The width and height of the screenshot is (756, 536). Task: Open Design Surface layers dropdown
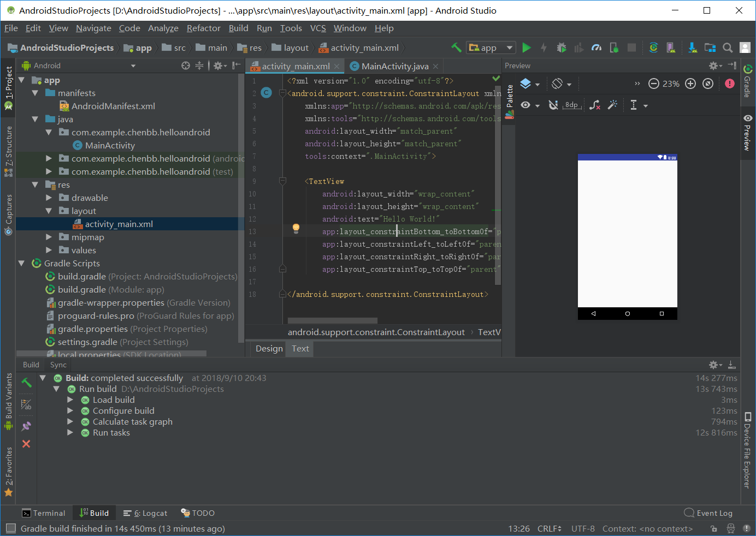[x=530, y=84]
